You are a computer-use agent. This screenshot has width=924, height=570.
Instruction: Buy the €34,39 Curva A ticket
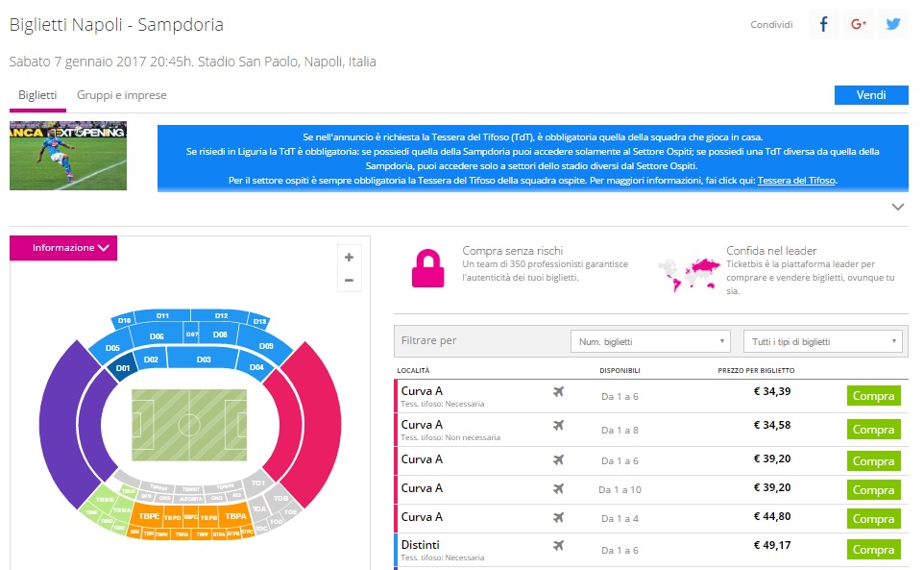[873, 396]
